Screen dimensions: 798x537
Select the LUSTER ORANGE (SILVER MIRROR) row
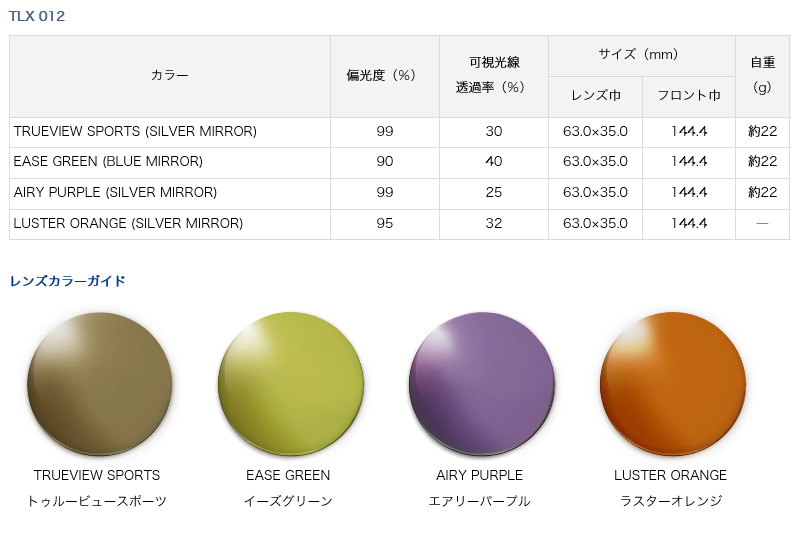pos(400,224)
